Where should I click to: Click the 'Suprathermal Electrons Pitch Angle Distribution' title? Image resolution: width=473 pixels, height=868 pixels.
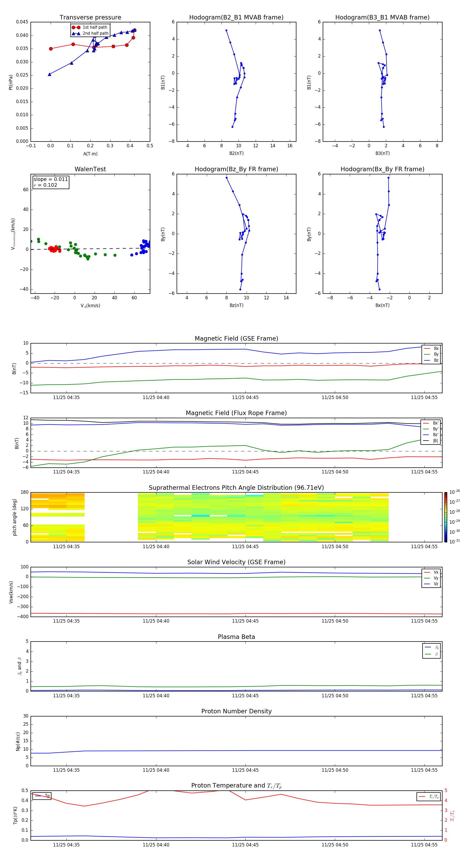pos(236,488)
